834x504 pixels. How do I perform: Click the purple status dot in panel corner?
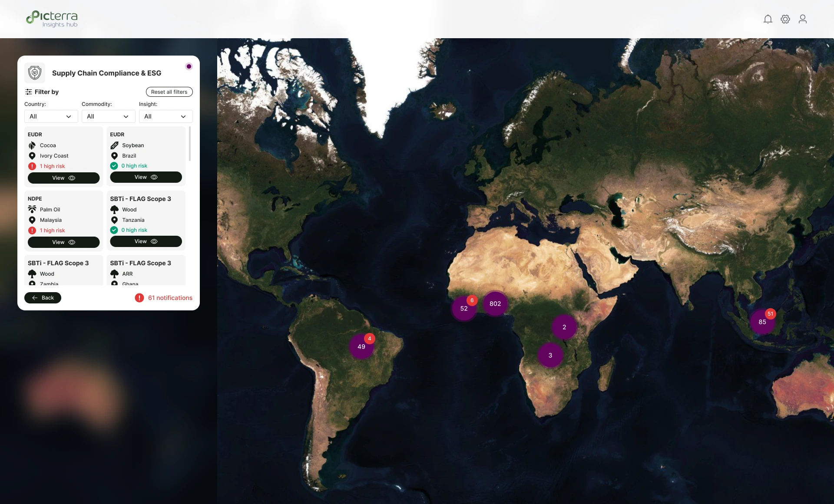tap(189, 66)
